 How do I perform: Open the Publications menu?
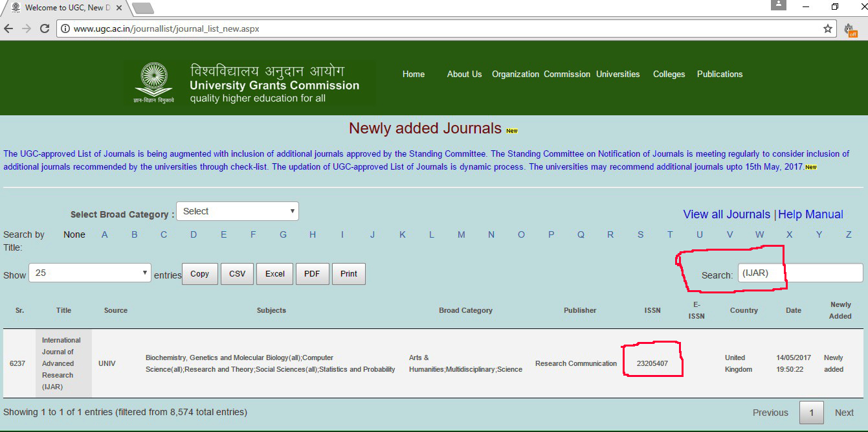coord(720,74)
